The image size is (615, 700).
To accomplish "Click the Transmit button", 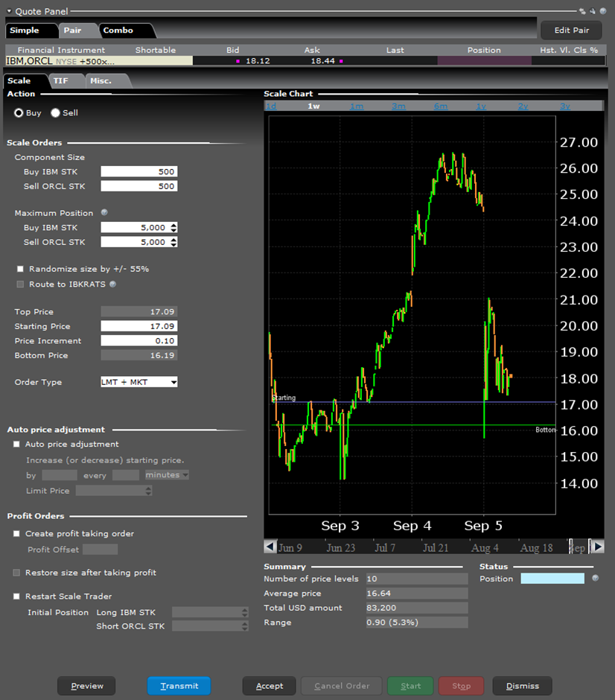I will pos(179,686).
